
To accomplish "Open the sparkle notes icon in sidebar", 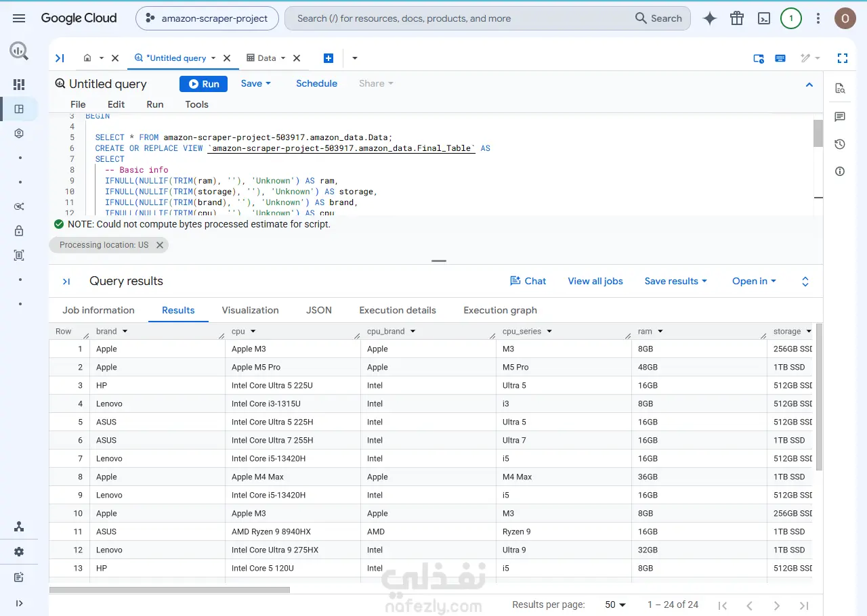I will click(19, 577).
